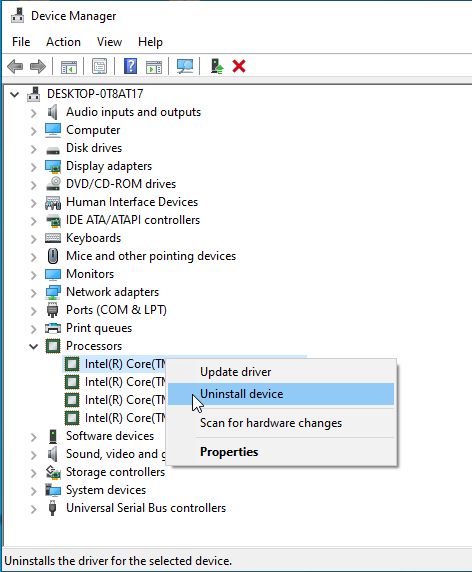Select the System devices label
This screenshot has height=572, width=472.
tap(106, 490)
